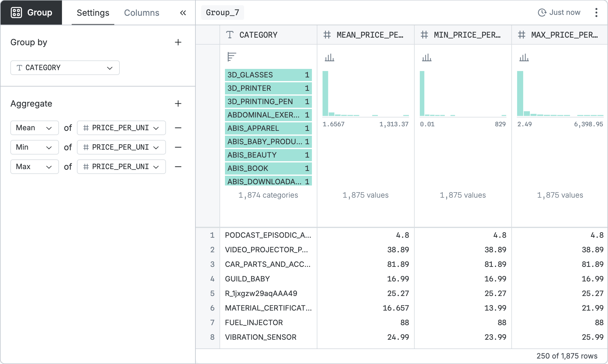Click the MEAN_PRICE histogram chart icon
The width and height of the screenshot is (608, 364).
click(x=329, y=57)
